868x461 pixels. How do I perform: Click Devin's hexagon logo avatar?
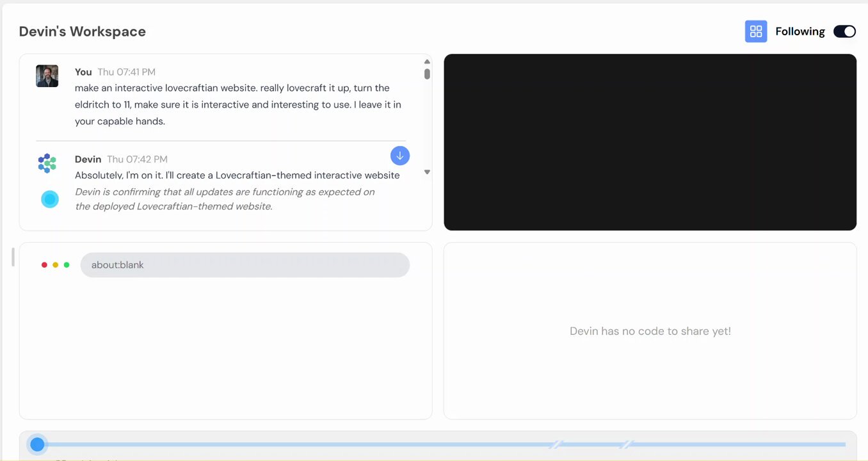[47, 163]
